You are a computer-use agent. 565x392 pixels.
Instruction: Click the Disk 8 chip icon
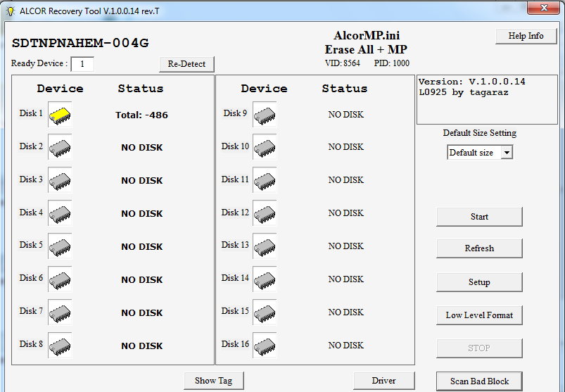60,346
